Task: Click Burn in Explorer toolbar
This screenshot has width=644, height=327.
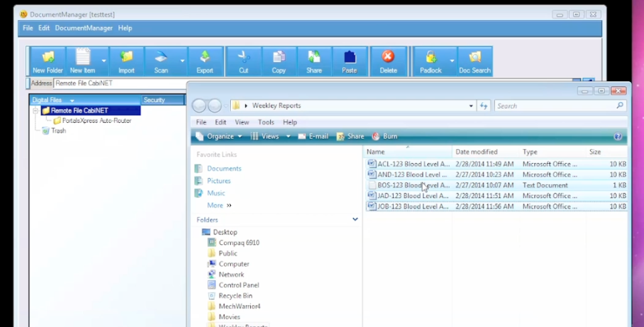Action: (x=385, y=136)
